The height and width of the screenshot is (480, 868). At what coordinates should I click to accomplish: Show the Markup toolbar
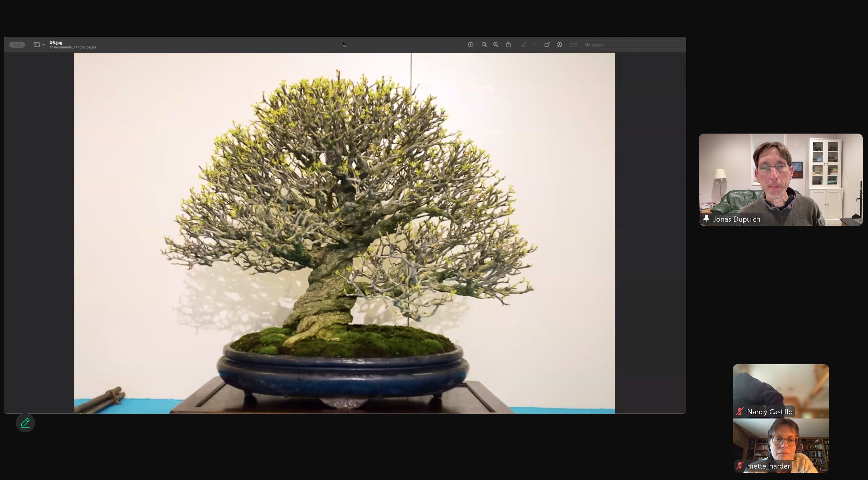559,45
